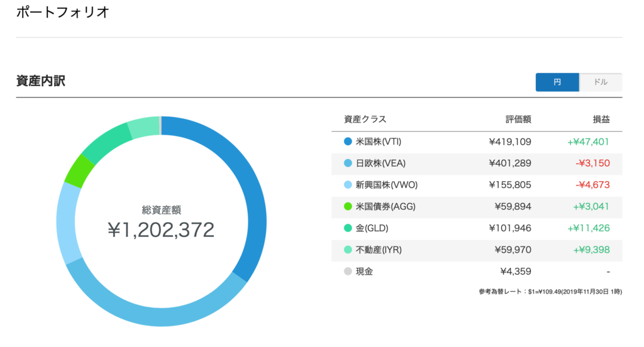Switch currency display to ドル
The height and width of the screenshot is (347, 644).
[x=601, y=82]
